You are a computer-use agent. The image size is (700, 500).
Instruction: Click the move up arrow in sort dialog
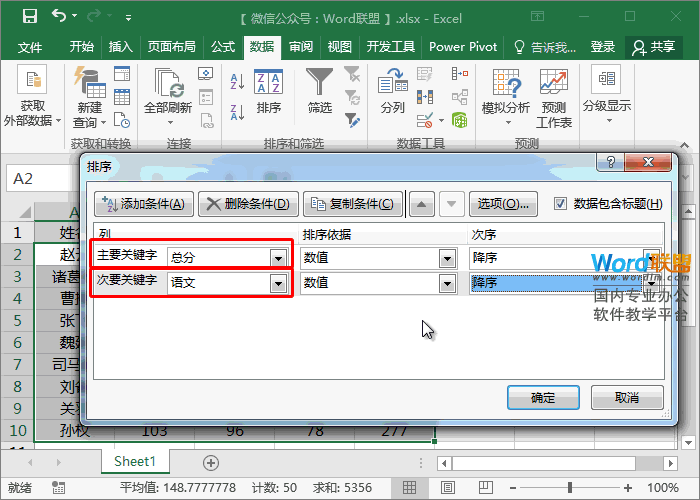(422, 204)
